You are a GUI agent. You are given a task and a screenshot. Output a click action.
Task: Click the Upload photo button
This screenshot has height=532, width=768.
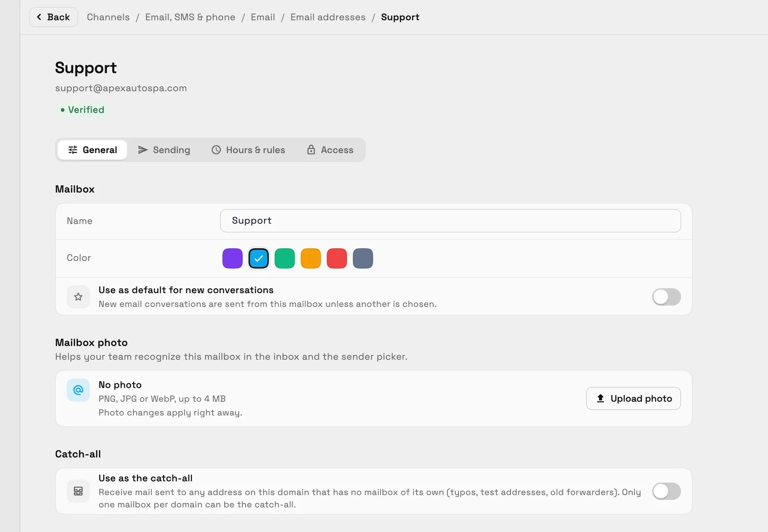(x=633, y=399)
